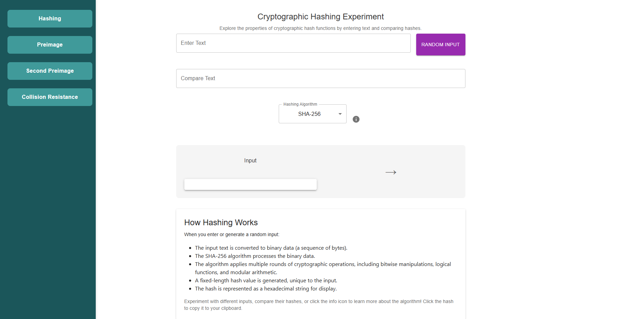Click the "Input" label in the gray panel
This screenshot has width=644, height=319.
[x=250, y=161]
